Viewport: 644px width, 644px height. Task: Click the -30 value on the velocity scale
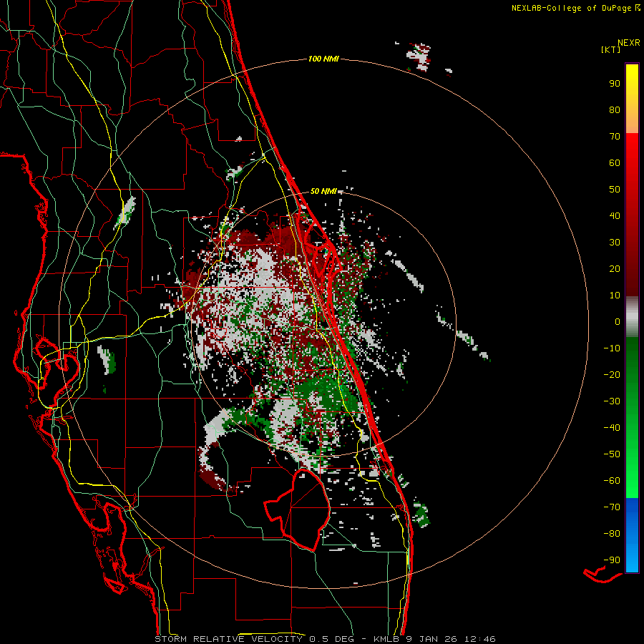coord(612,401)
